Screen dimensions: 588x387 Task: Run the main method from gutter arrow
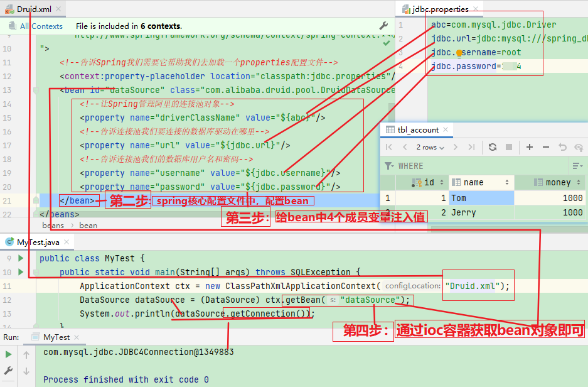click(x=21, y=272)
